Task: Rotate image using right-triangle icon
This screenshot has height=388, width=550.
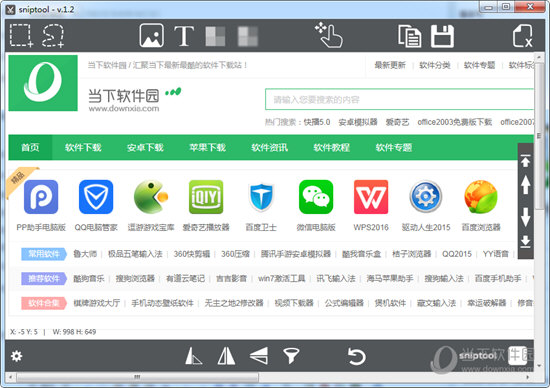Action: tap(193, 356)
